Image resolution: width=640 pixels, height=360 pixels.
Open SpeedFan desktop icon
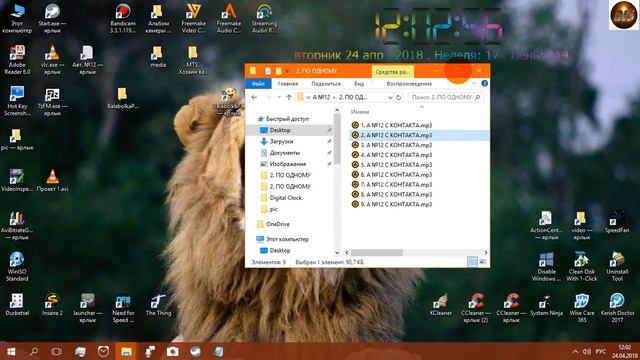pos(617,222)
